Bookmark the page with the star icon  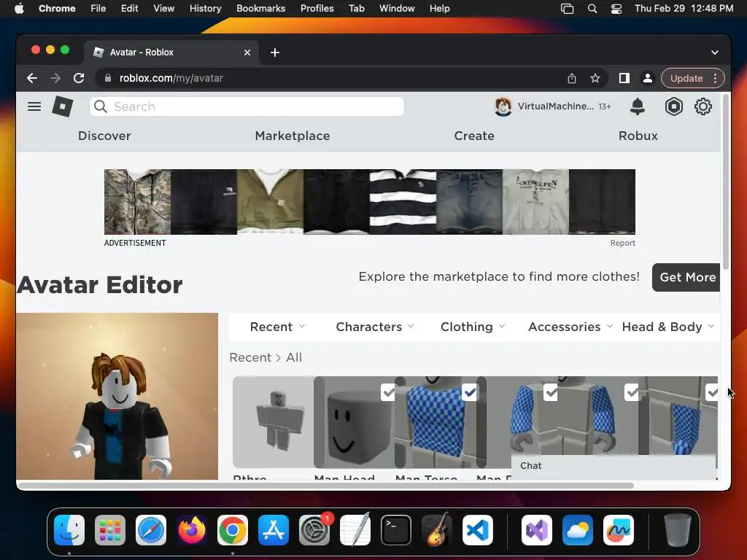(x=595, y=78)
